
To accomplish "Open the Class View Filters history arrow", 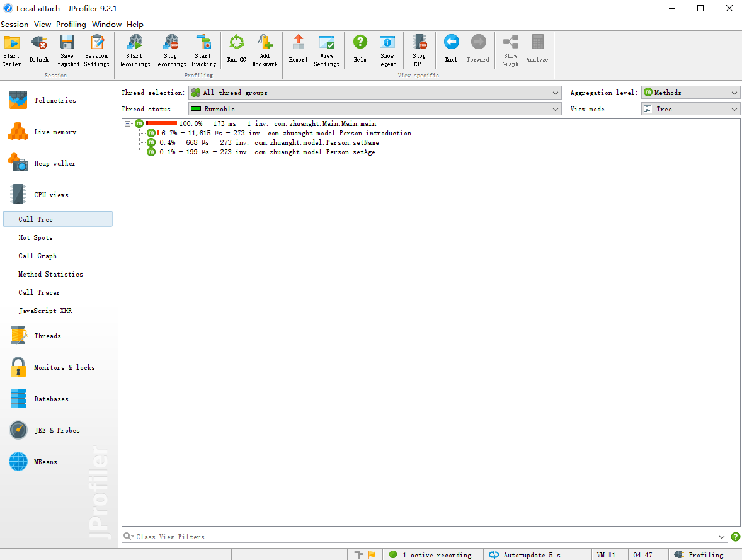I will 722,537.
